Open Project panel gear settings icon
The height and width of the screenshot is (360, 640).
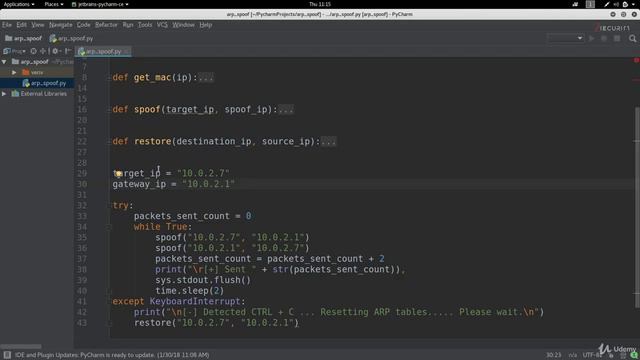(x=55, y=51)
